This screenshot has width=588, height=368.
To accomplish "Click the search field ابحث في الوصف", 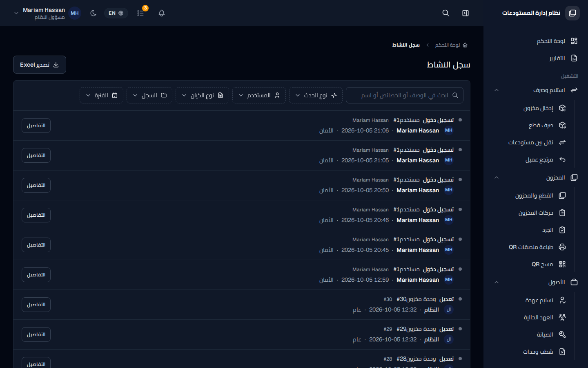I will 405,95.
